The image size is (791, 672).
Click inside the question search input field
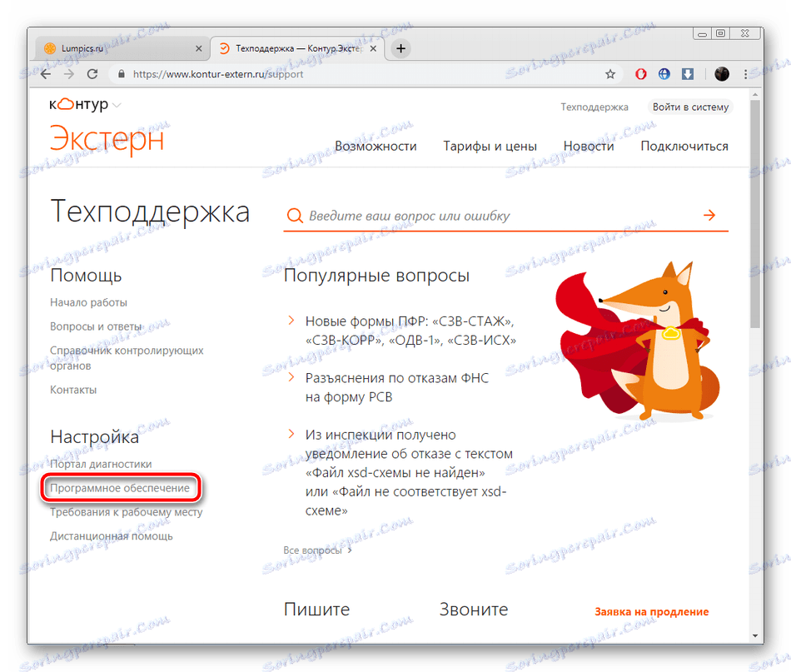pos(458,215)
